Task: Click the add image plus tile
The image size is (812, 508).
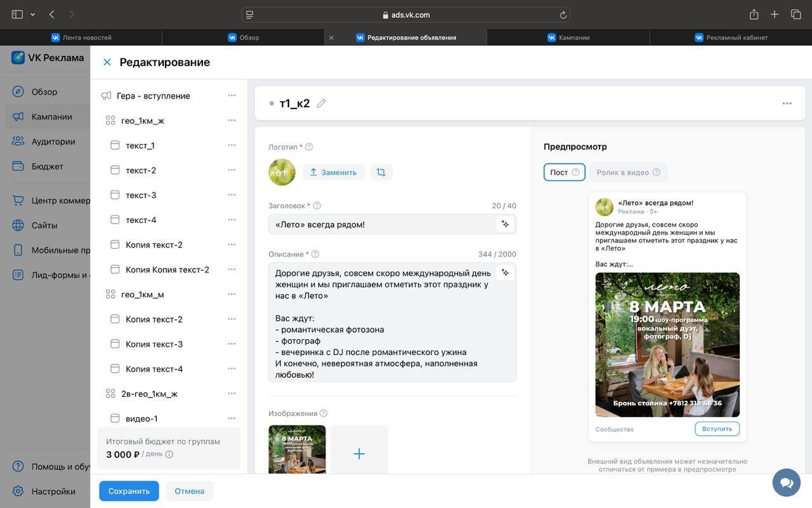Action: click(x=359, y=450)
